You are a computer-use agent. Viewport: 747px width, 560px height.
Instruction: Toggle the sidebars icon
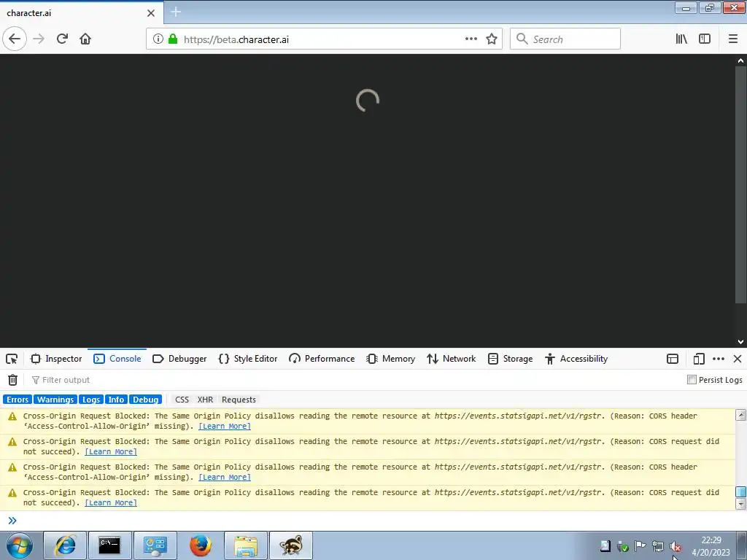tap(705, 39)
